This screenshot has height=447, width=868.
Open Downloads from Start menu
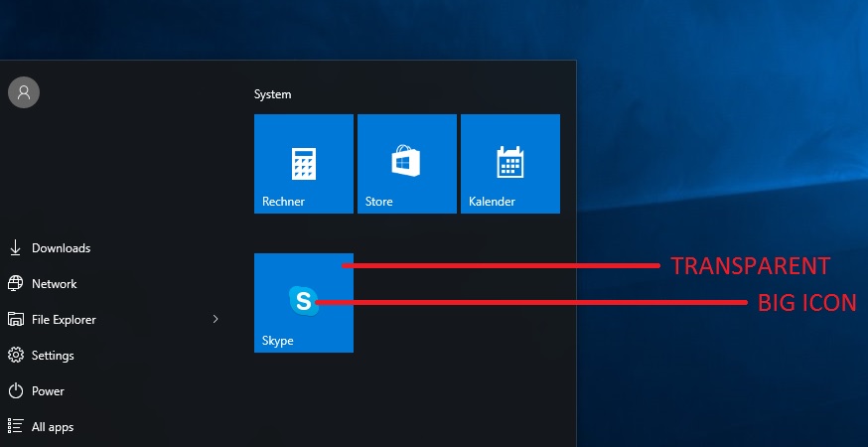(61, 248)
